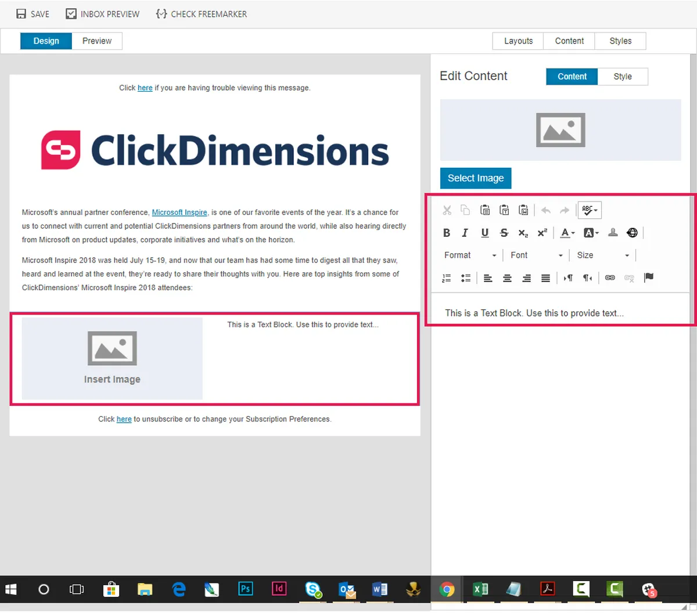Click the Insert Image placeholder in email
The height and width of the screenshot is (616, 697).
point(112,358)
